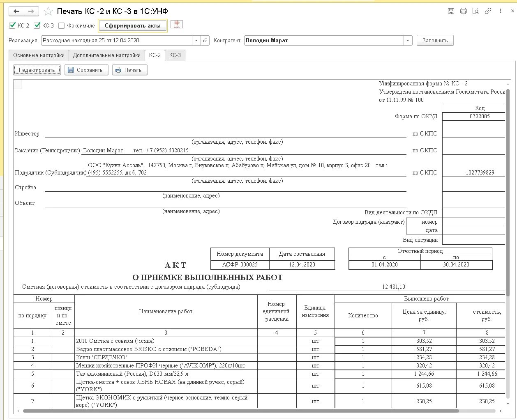Go back with the left arrow button

tap(17, 11)
